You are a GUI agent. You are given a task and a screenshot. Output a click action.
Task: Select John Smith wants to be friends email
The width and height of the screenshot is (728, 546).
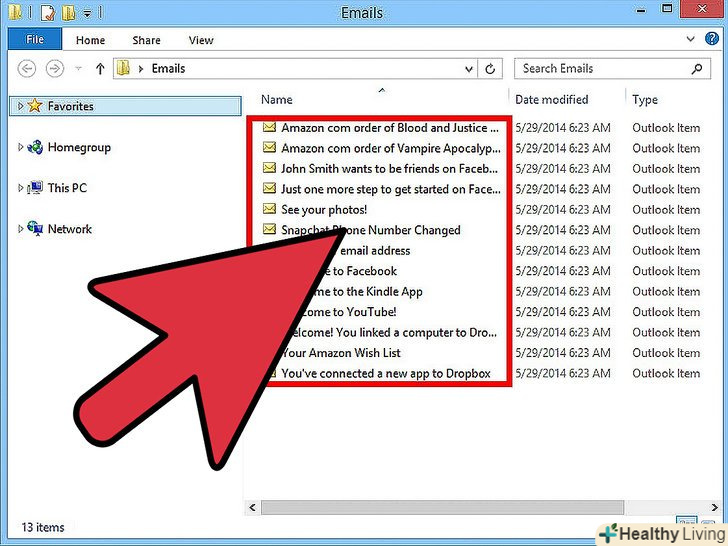pos(389,169)
